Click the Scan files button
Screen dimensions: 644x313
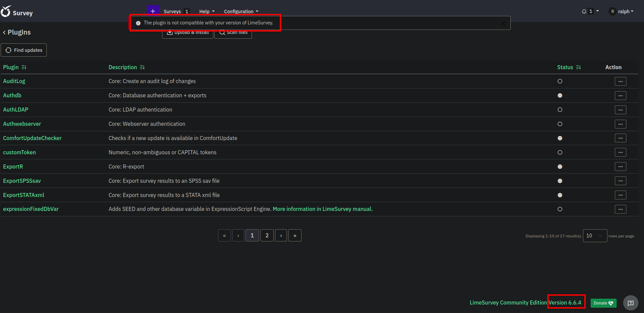coord(233,33)
